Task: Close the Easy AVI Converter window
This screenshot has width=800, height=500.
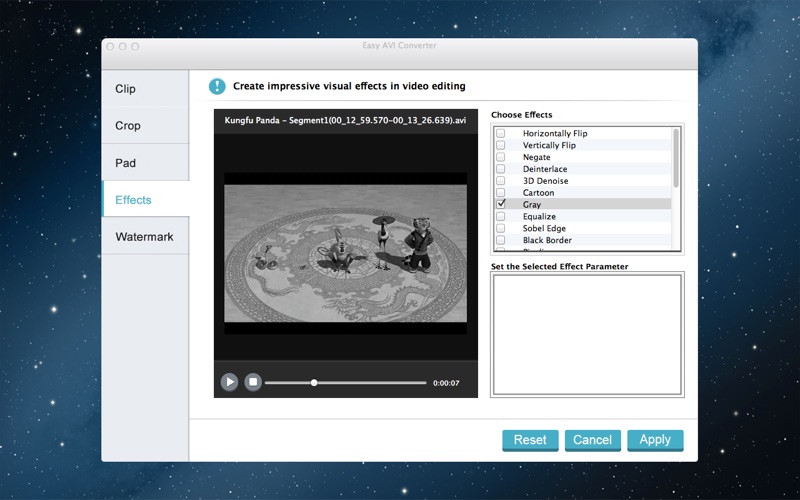Action: point(110,46)
